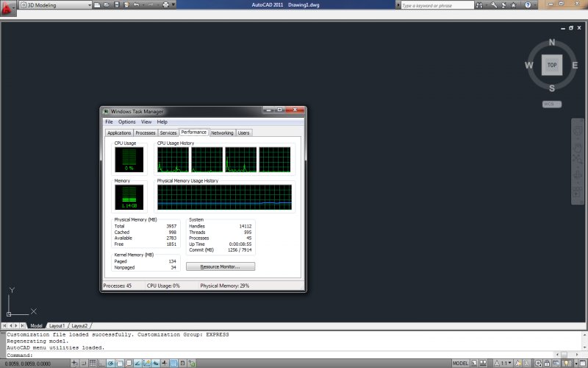
Task: Click the Help question mark icon
Action: (x=528, y=5)
